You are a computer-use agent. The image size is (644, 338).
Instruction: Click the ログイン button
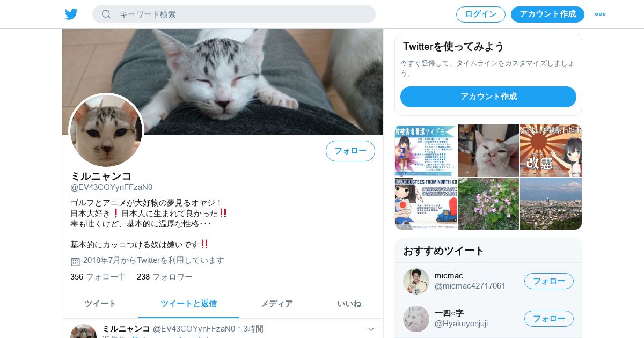coord(481,14)
